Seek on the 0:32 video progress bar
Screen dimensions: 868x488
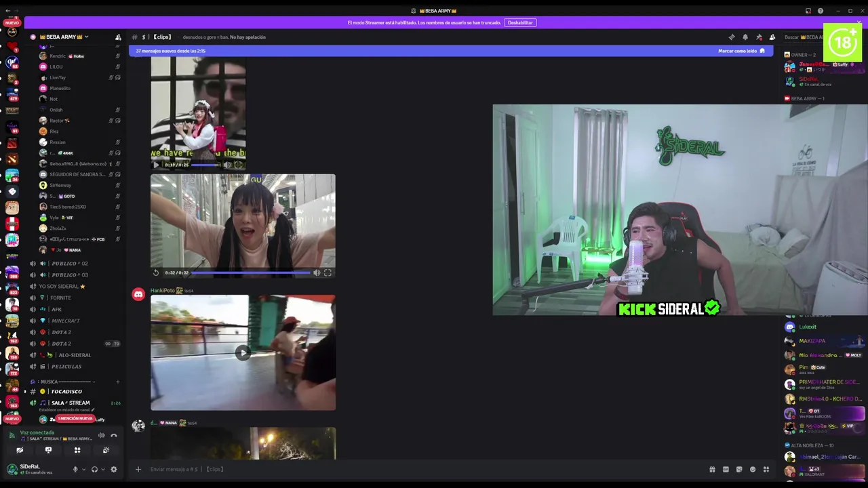coord(251,272)
